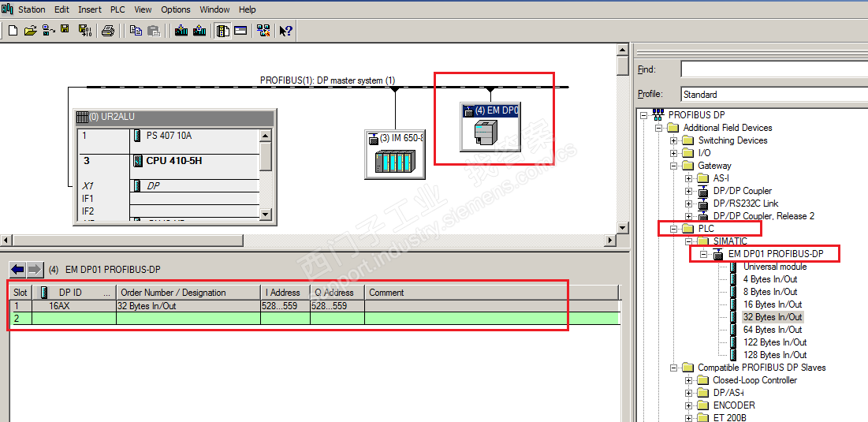Click the station view vertical scrollbar down arrow
The height and width of the screenshot is (422, 868).
623,228
